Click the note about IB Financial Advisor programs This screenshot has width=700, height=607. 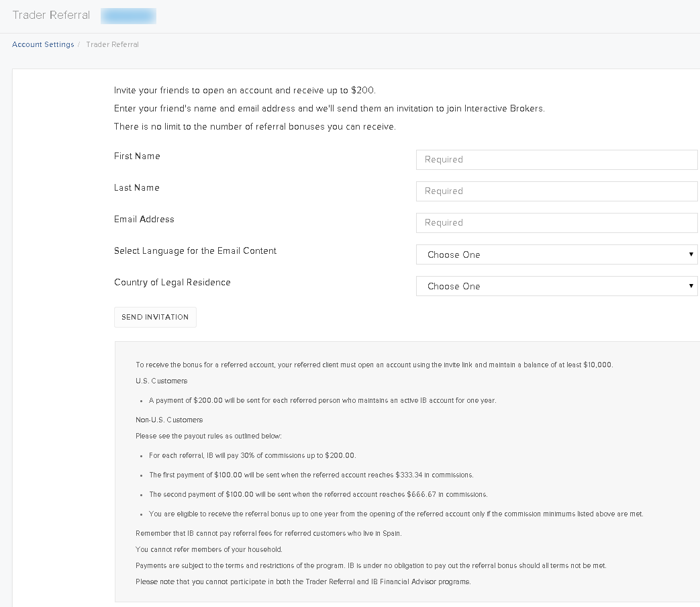point(303,582)
